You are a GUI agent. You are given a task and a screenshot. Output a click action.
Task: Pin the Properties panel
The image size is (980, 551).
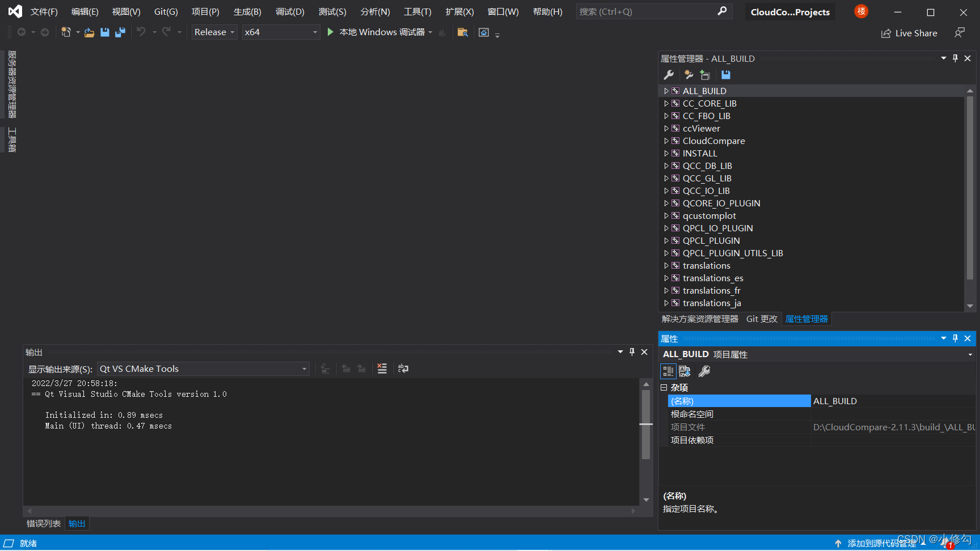click(956, 338)
